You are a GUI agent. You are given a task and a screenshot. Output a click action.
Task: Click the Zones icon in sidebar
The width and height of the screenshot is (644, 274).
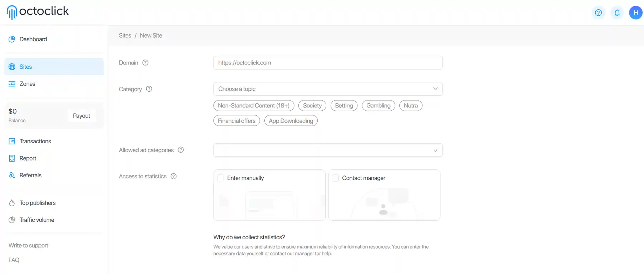click(12, 84)
